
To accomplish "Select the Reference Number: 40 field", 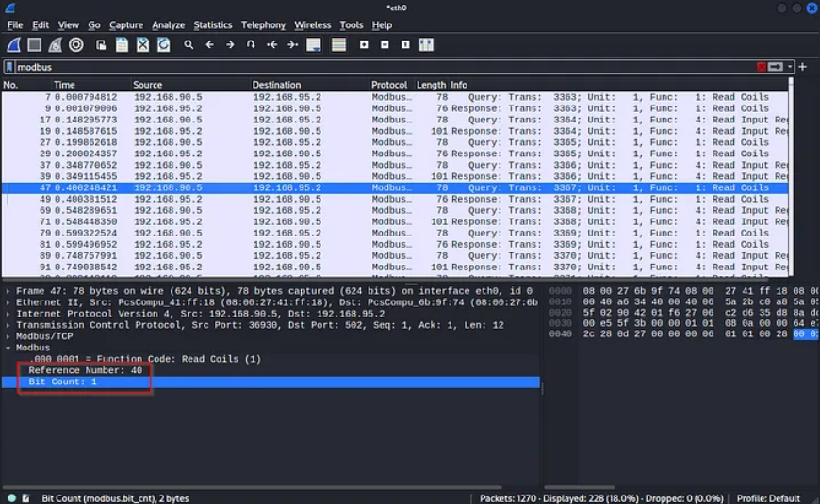I will [85, 370].
